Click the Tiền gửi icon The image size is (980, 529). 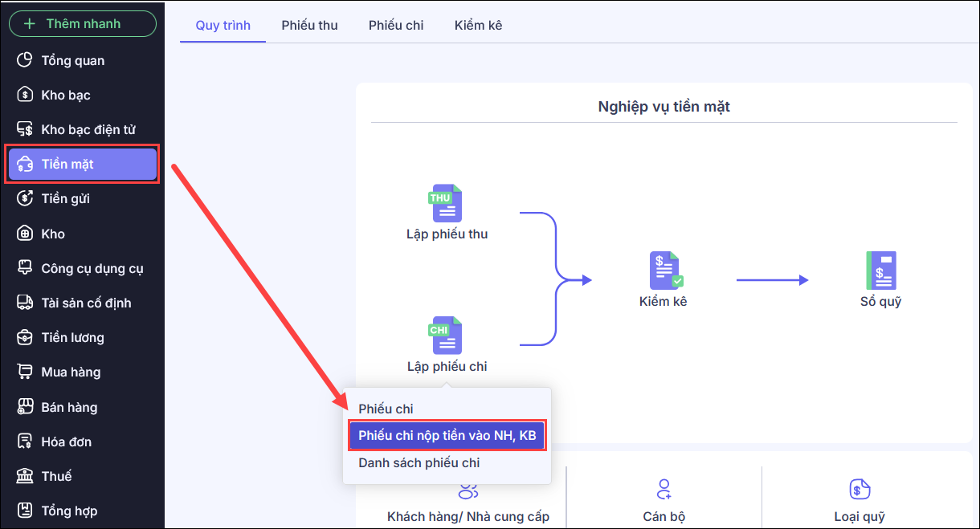26,198
